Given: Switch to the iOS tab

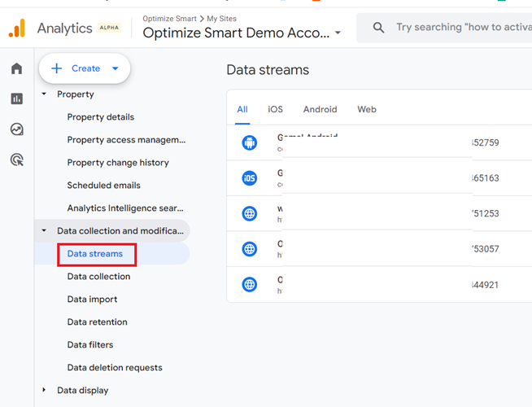Looking at the screenshot, I should point(275,109).
